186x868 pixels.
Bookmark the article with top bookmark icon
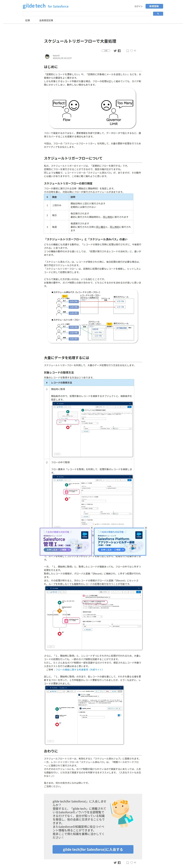[128, 51]
